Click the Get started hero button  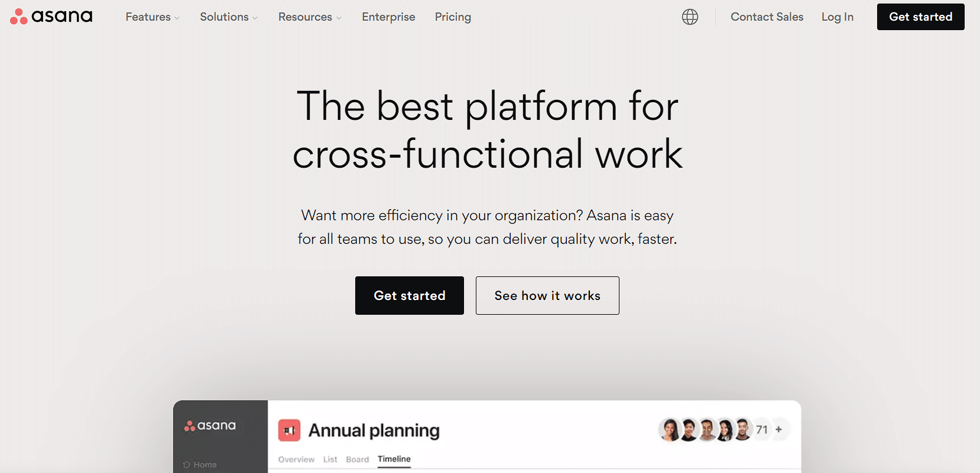click(x=409, y=295)
